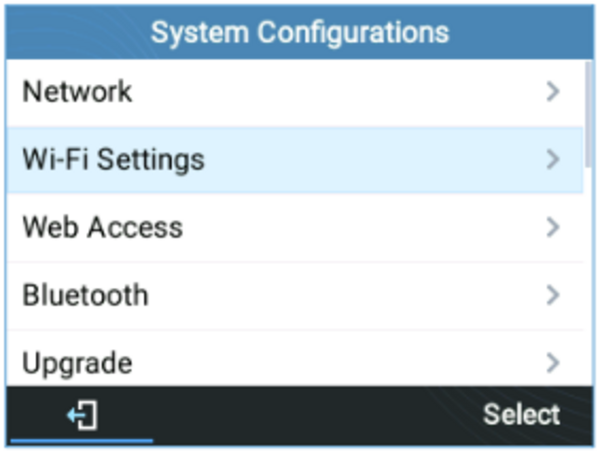Open the Wi-Fi Settings entry
600x452 pixels.
tap(295, 160)
